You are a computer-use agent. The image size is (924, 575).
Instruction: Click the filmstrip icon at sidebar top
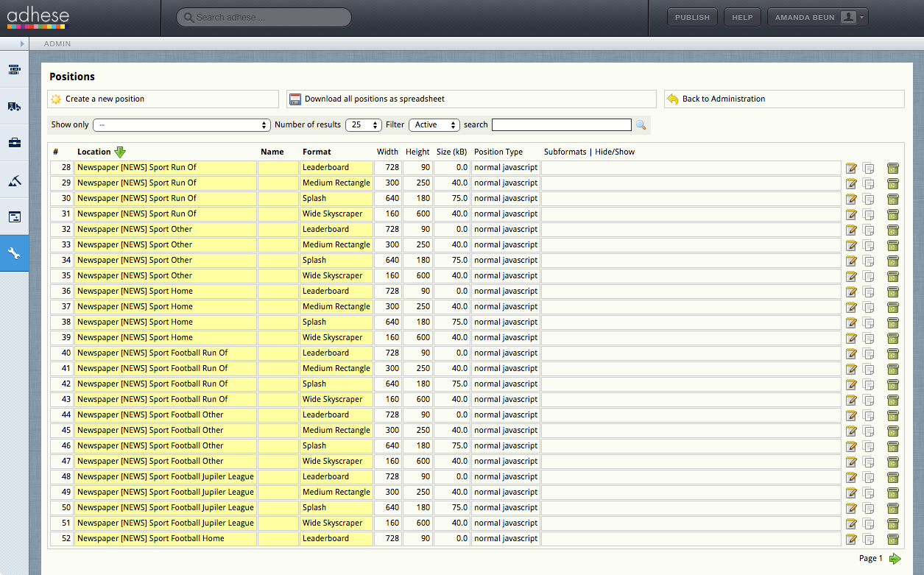14,69
